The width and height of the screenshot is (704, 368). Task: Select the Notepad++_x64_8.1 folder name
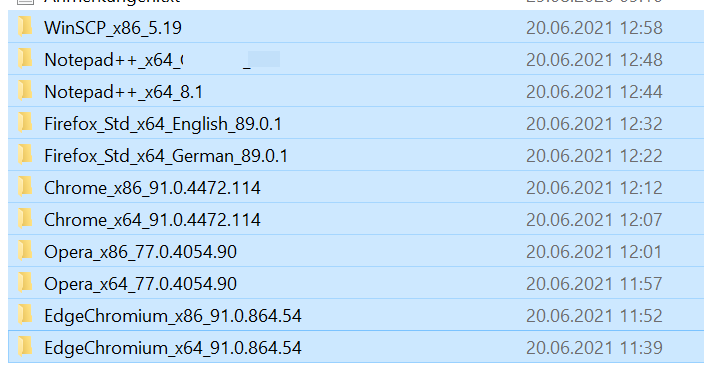point(123,92)
